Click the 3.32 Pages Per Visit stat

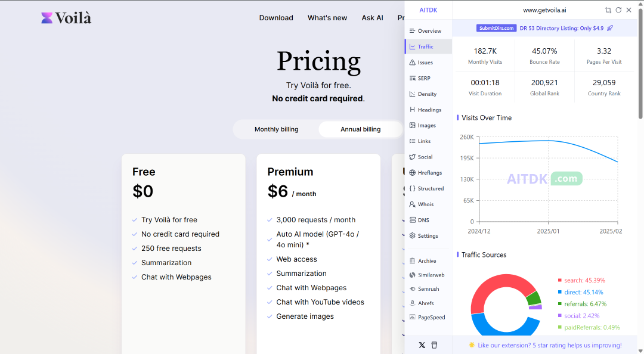pyautogui.click(x=604, y=56)
